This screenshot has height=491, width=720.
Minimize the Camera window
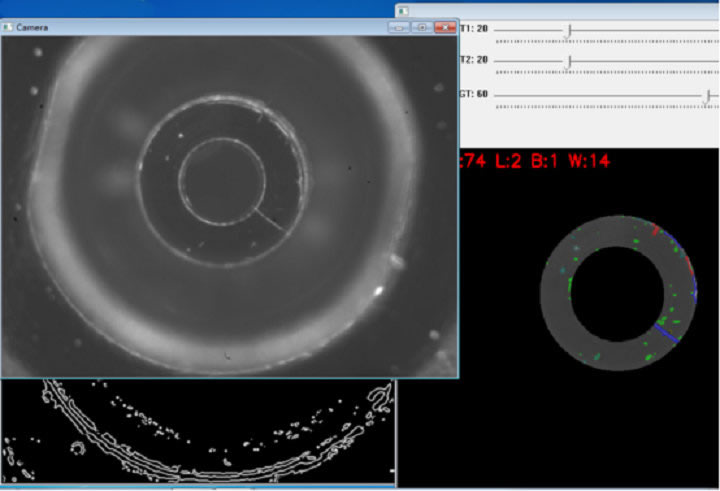pyautogui.click(x=400, y=27)
